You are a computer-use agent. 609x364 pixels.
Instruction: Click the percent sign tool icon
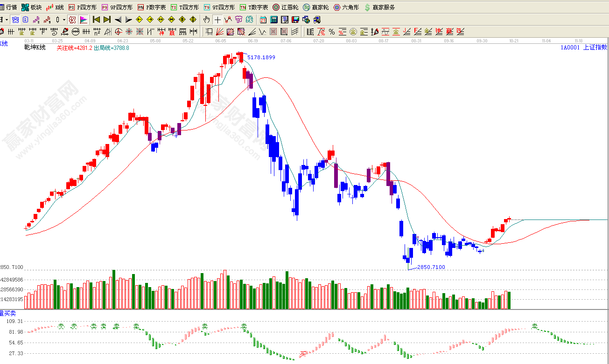coord(331,32)
